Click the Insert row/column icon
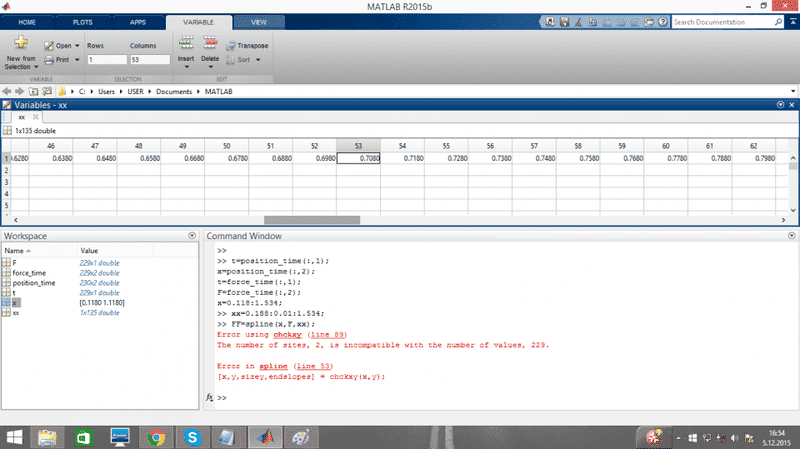The width and height of the screenshot is (800, 449). (x=186, y=43)
